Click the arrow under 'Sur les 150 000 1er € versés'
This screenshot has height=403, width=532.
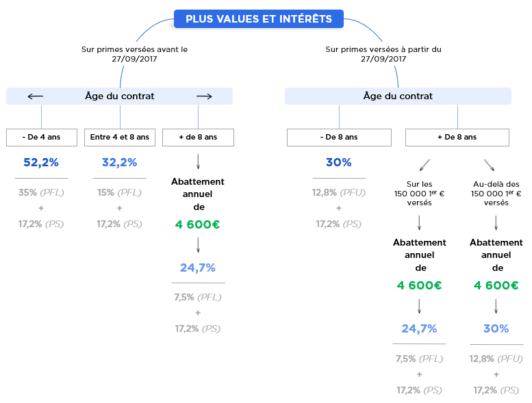tap(419, 222)
